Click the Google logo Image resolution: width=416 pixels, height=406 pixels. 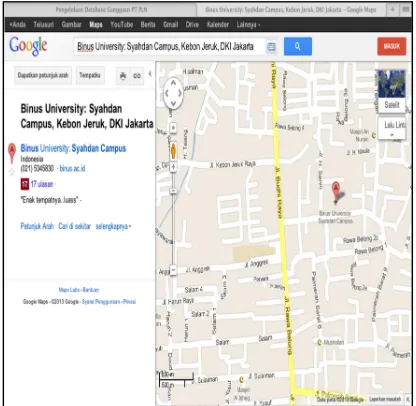[x=28, y=46]
